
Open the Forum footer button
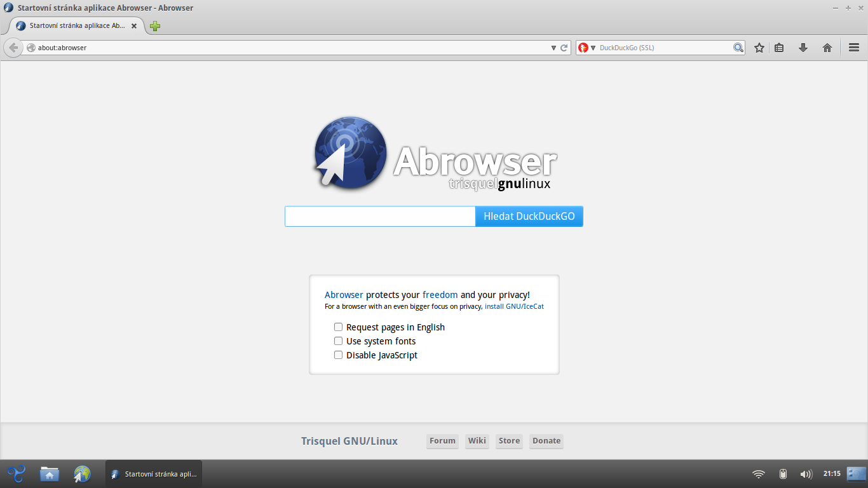coord(442,441)
